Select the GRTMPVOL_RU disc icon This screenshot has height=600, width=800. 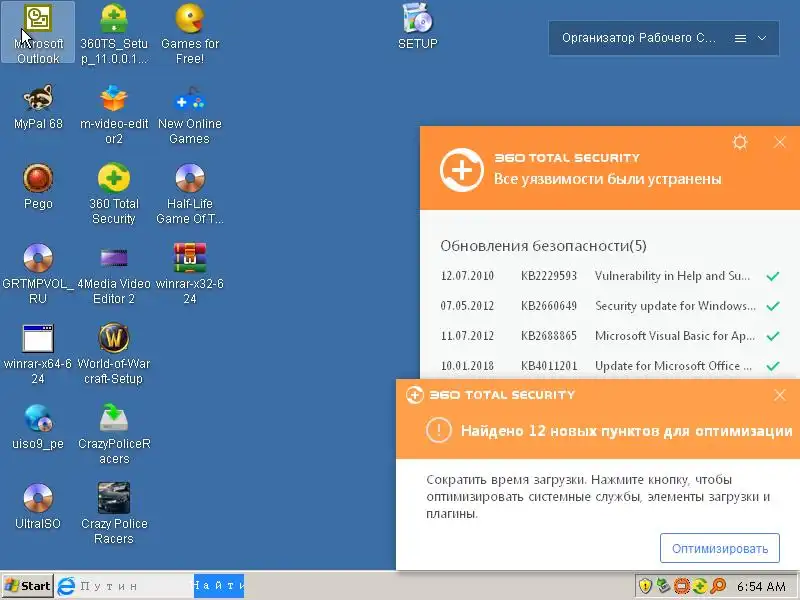click(x=38, y=274)
